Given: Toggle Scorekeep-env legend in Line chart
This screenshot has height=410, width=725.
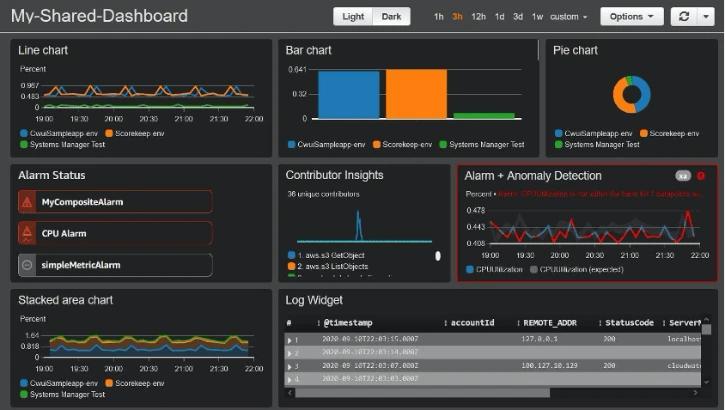Looking at the screenshot, I should pos(135,134).
